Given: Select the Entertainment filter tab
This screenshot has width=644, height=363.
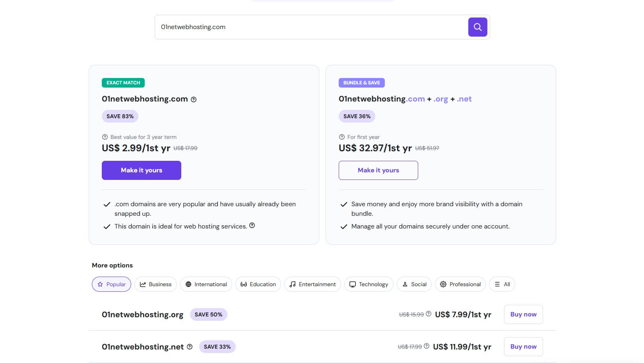Looking at the screenshot, I should pos(312,284).
